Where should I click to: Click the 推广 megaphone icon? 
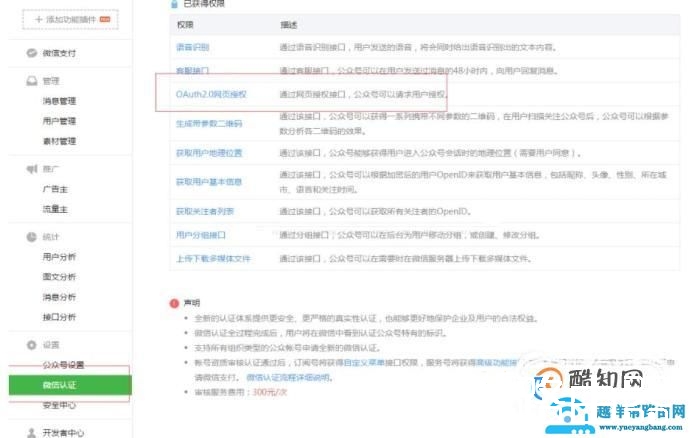coord(32,169)
